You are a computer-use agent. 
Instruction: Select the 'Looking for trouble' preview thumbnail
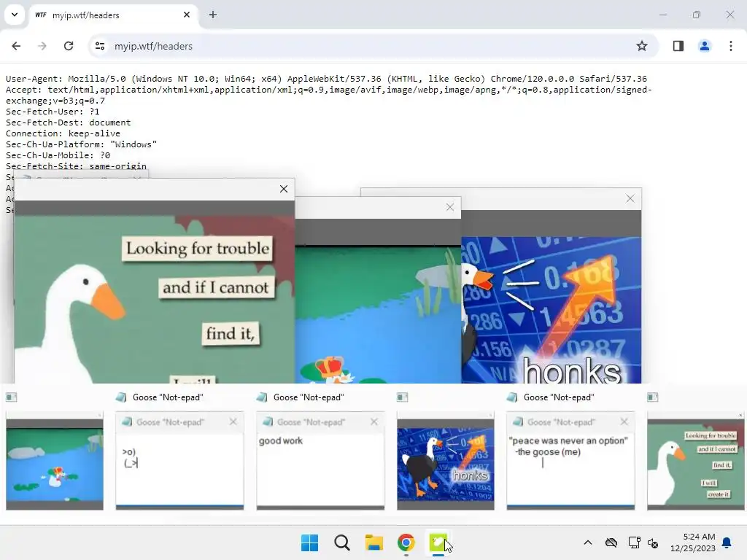695,461
